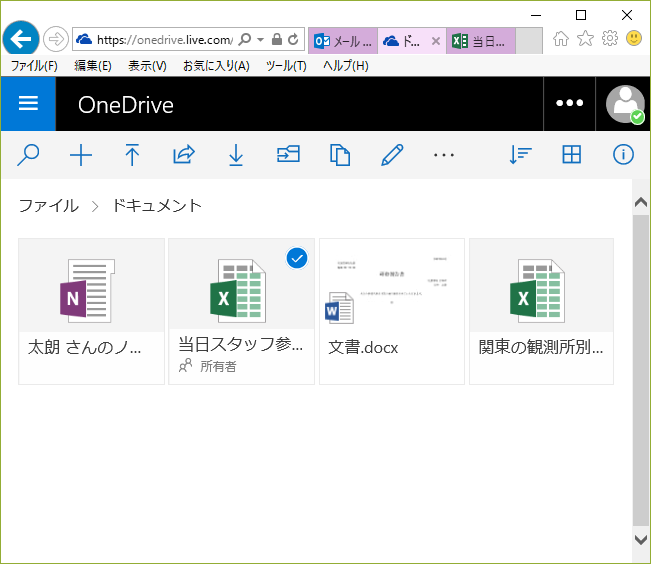Viewport: 651px width, 564px height.
Task: Uncheck the selected 当日スタッフ参 file checkmark
Action: coord(297,258)
